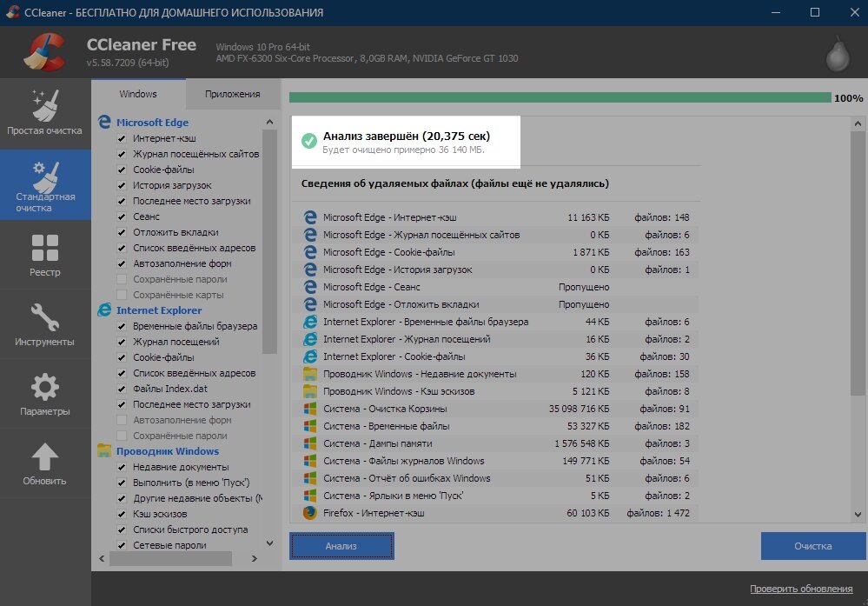Open the Простая очистка section

point(45,113)
